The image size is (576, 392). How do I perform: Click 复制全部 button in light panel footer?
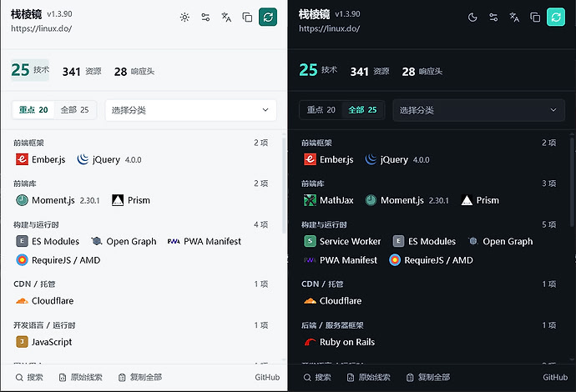pyautogui.click(x=140, y=377)
